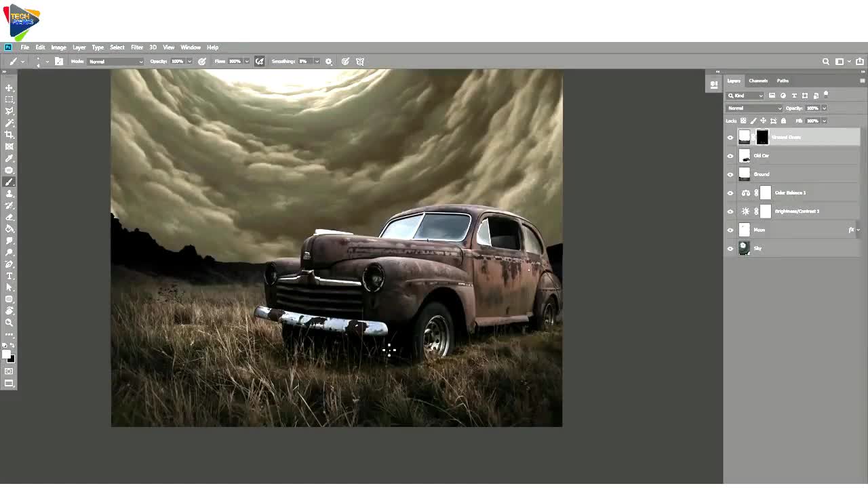Open layer Fill dropdown arrow

[x=824, y=121]
